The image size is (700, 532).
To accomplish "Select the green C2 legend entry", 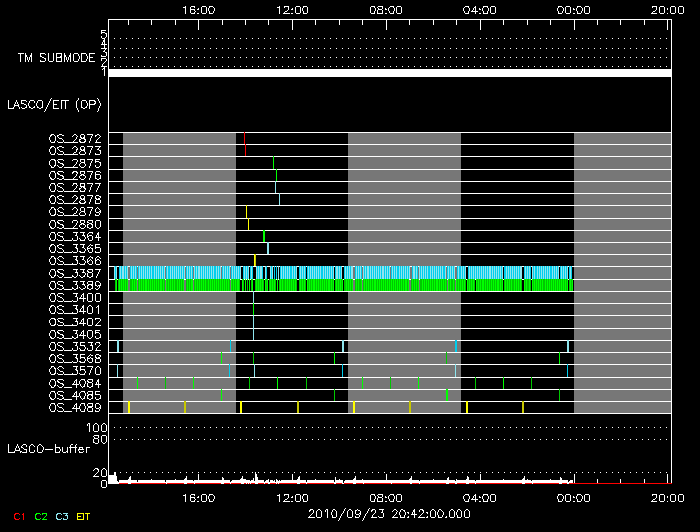I will pyautogui.click(x=41, y=515).
